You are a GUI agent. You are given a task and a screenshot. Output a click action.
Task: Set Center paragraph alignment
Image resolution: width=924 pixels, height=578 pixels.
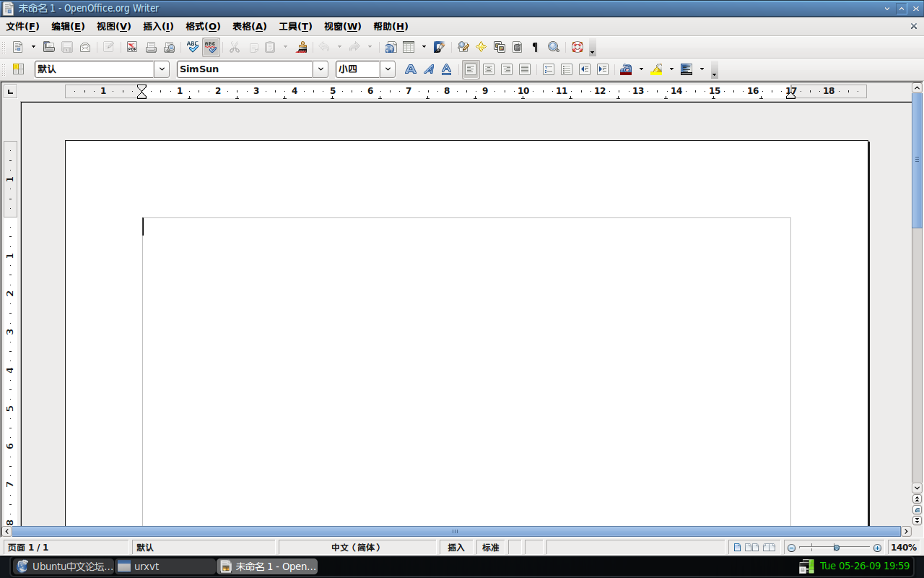489,69
